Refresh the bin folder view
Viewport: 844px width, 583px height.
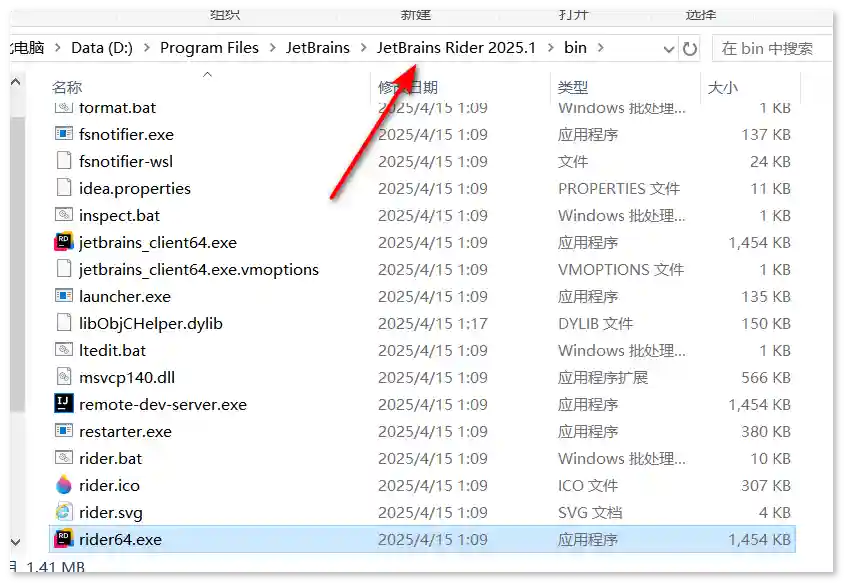click(x=690, y=48)
